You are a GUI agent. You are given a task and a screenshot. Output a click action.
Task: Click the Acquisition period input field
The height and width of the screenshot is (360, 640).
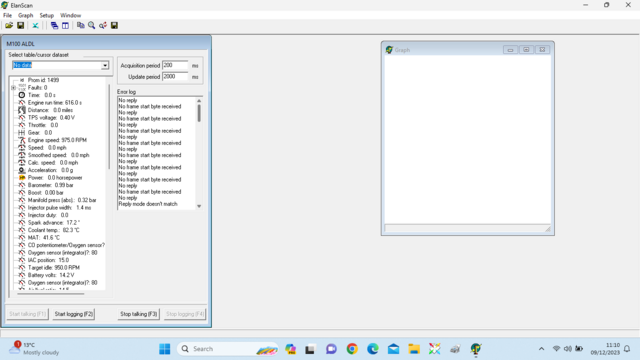pyautogui.click(x=175, y=65)
